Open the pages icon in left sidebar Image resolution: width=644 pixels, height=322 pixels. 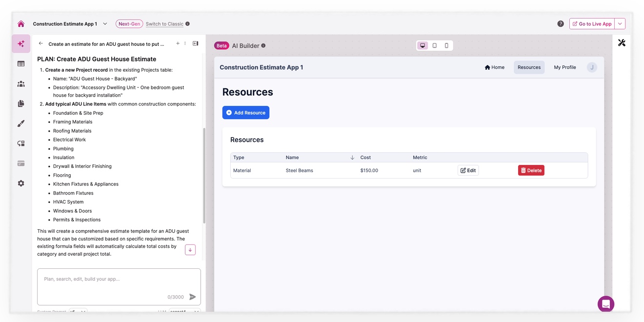(x=21, y=104)
